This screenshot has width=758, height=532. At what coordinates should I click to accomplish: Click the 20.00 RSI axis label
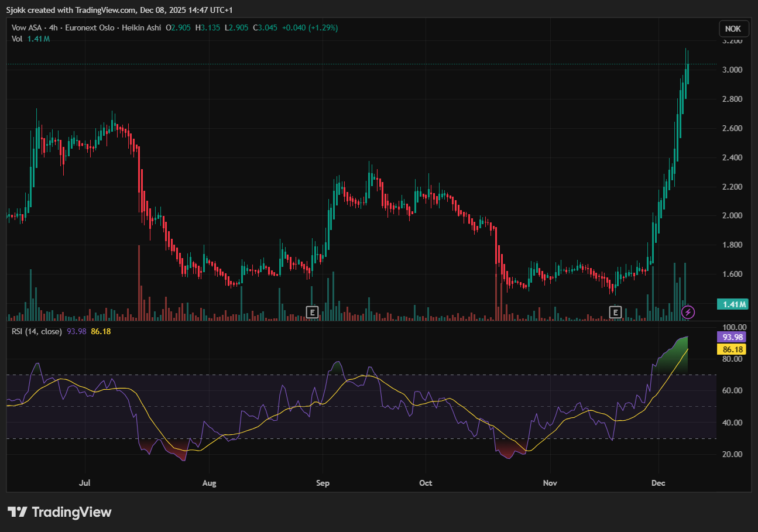(732, 454)
